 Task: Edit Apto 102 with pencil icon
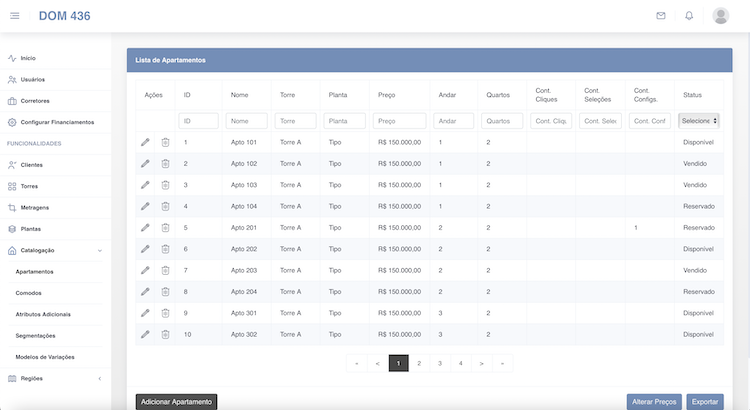(145, 164)
